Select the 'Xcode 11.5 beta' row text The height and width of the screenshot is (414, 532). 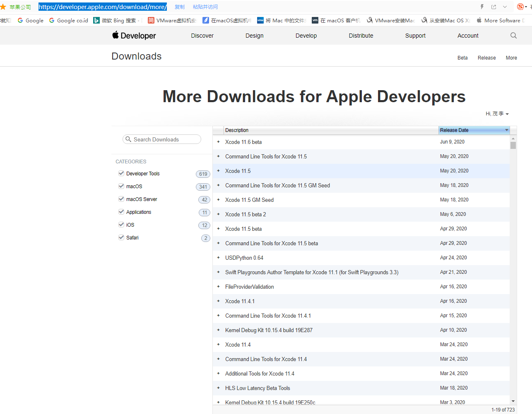coord(243,229)
